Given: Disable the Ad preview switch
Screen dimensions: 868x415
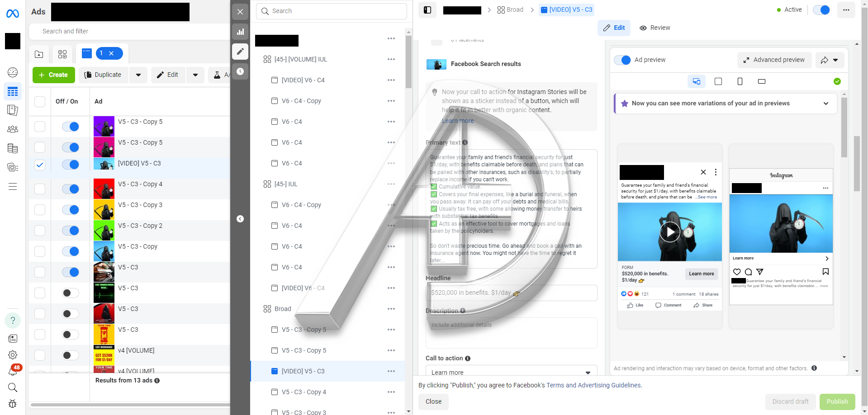Looking at the screenshot, I should 623,60.
